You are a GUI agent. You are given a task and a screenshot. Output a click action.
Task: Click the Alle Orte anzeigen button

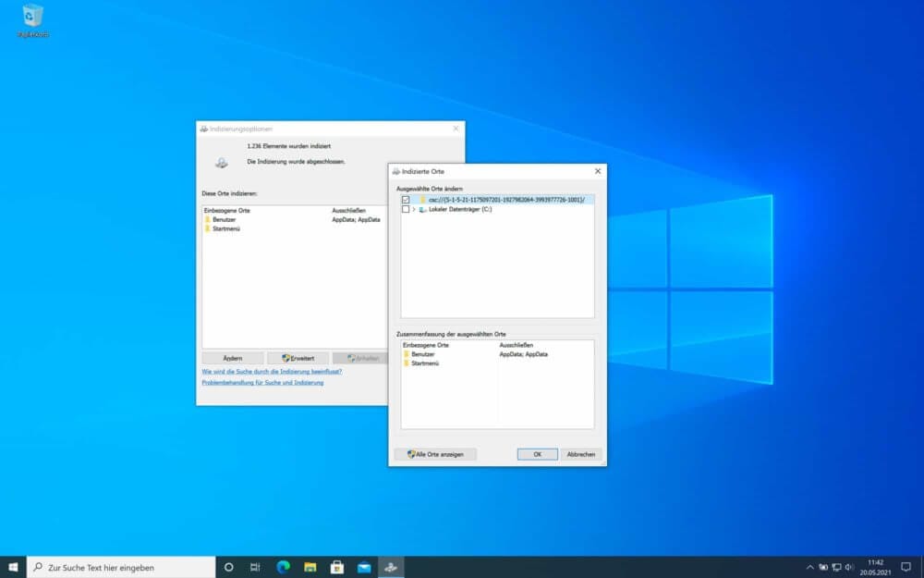(x=435, y=454)
